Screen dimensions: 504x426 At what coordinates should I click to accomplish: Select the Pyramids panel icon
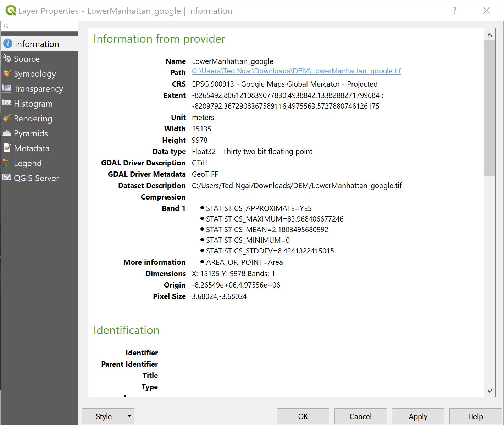[7, 133]
